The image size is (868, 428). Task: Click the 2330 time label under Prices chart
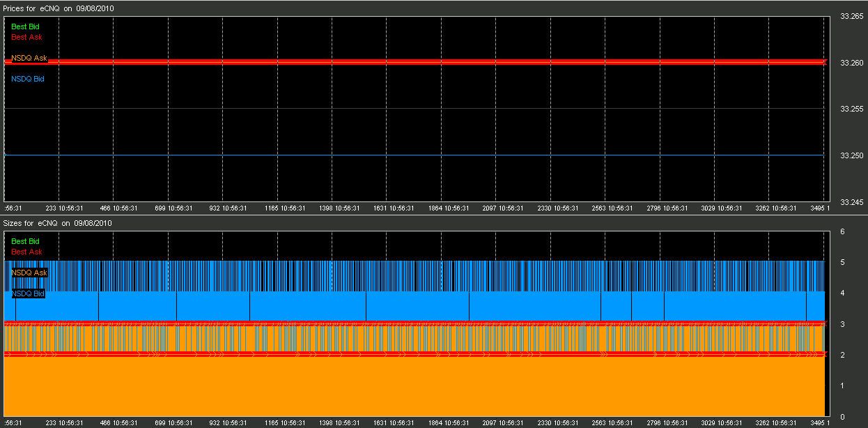pyautogui.click(x=559, y=208)
